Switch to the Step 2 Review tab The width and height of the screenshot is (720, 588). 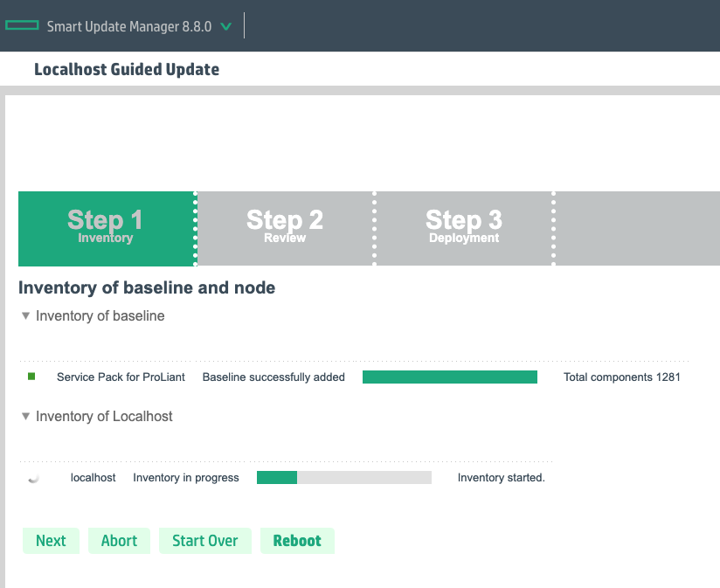(285, 228)
